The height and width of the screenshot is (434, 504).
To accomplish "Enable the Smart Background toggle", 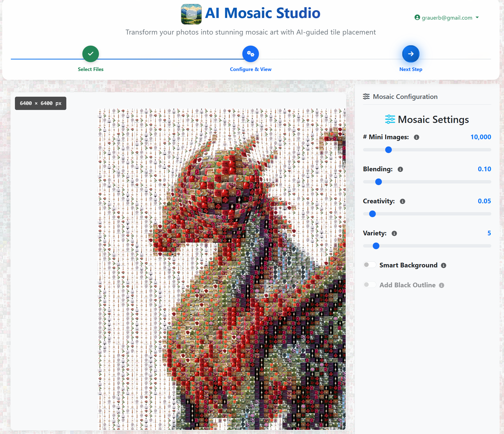I will 370,264.
